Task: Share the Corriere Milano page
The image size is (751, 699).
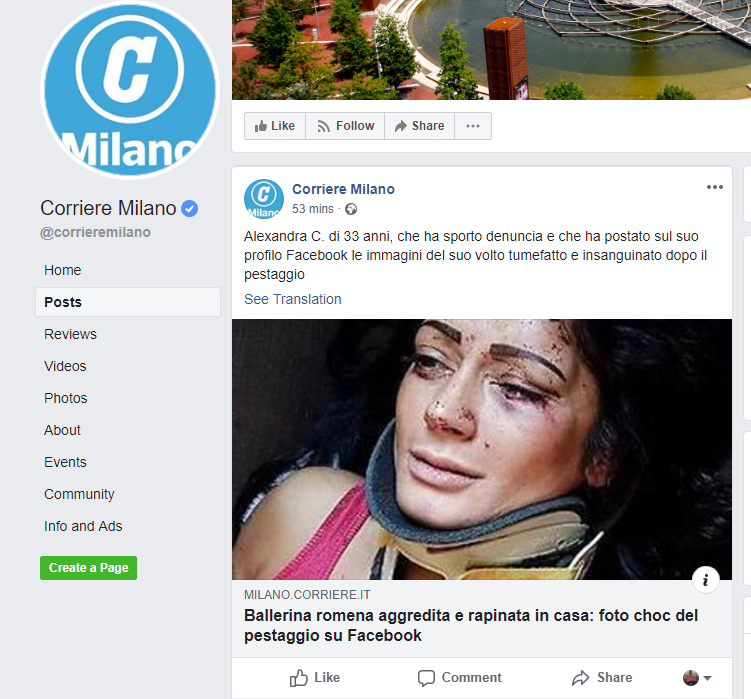Action: coord(420,126)
